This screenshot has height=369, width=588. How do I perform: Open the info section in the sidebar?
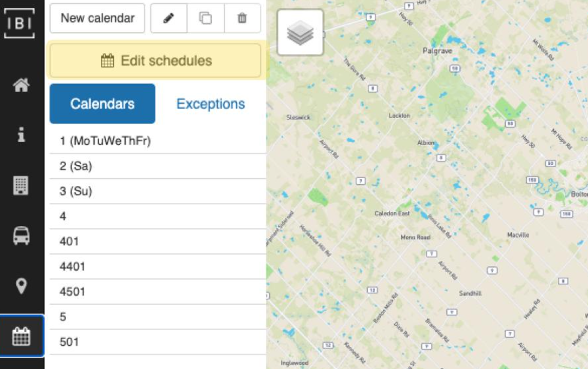[22, 134]
